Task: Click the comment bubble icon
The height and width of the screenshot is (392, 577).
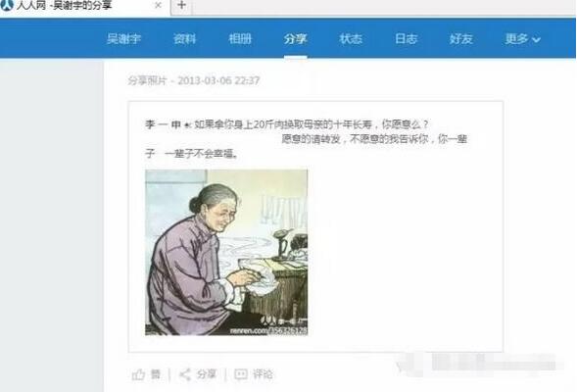Action: (241, 374)
